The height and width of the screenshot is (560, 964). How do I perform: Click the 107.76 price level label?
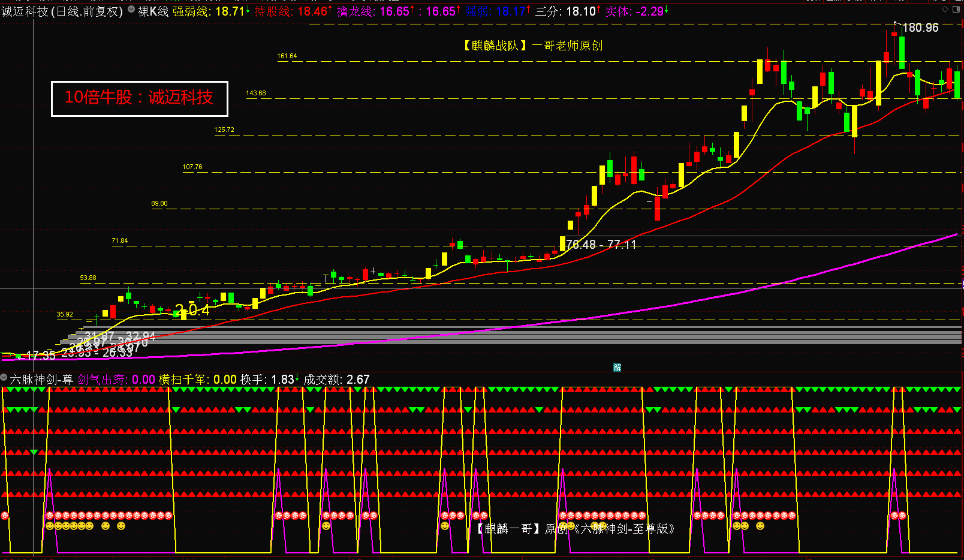[192, 167]
